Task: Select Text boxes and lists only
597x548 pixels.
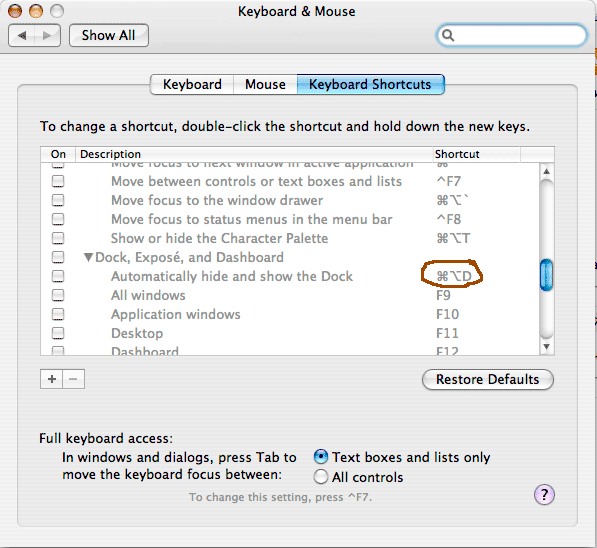Action: pyautogui.click(x=321, y=457)
